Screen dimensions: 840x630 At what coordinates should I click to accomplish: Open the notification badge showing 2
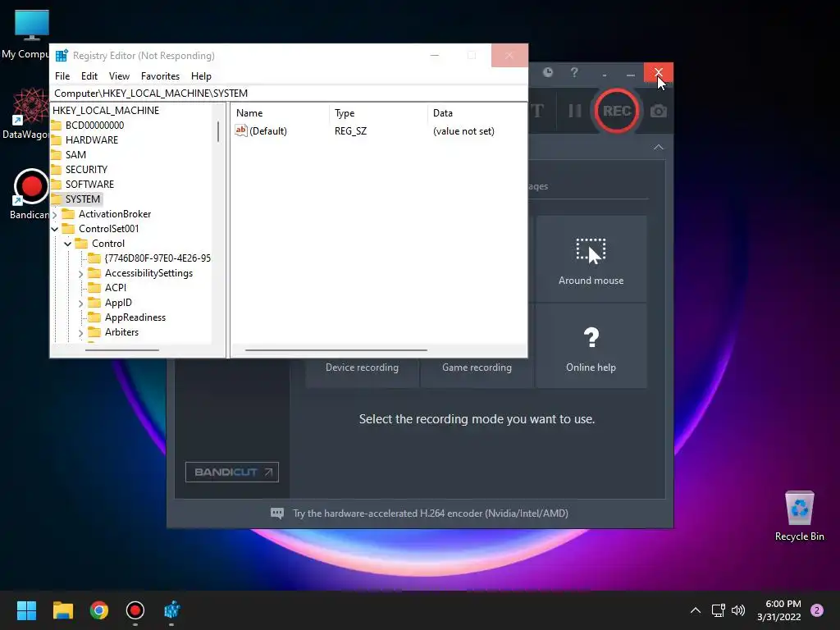click(817, 610)
